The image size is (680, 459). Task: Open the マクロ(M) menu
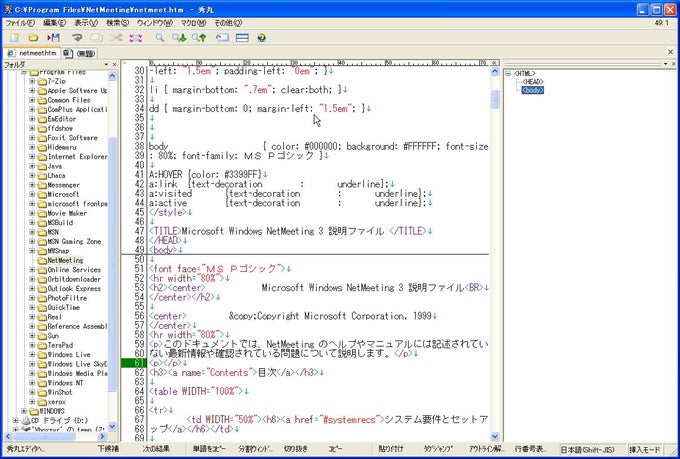pos(193,23)
